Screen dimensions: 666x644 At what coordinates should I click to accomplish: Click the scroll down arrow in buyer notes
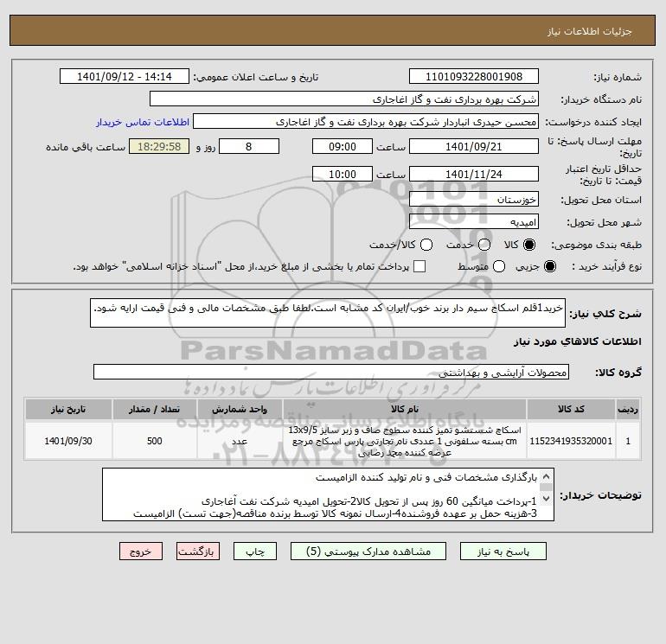(x=547, y=499)
